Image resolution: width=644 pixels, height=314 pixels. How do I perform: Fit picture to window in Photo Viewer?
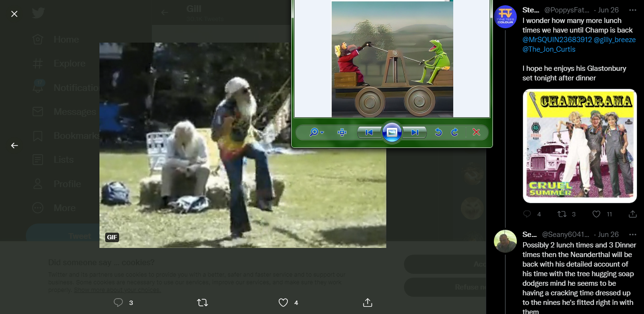[342, 133]
